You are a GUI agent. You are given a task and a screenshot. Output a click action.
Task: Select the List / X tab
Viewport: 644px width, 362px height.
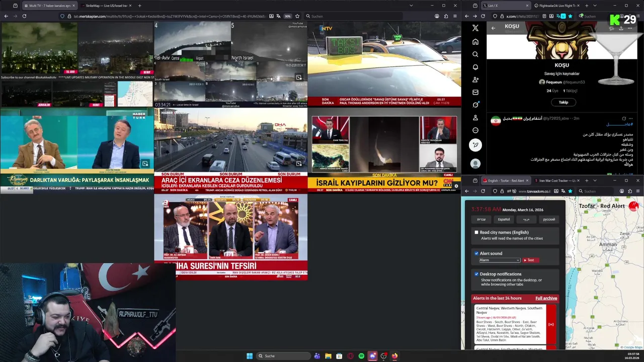pos(506,6)
